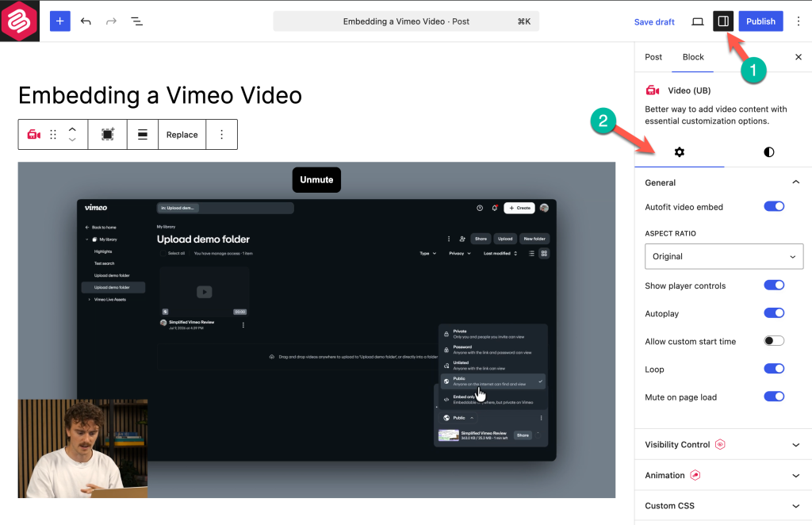Click the Unlisted option in Vimeo menu
The height and width of the screenshot is (525, 812).
[492, 366]
